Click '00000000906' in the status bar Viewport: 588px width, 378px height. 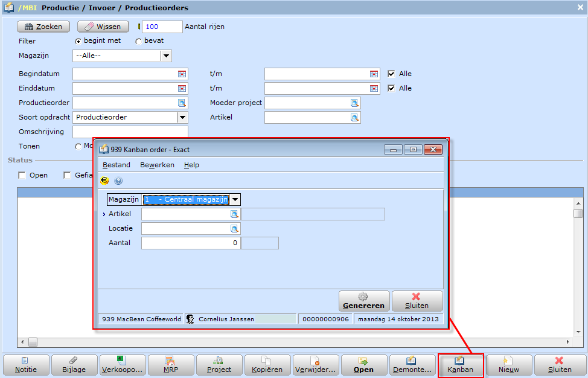[325, 319]
